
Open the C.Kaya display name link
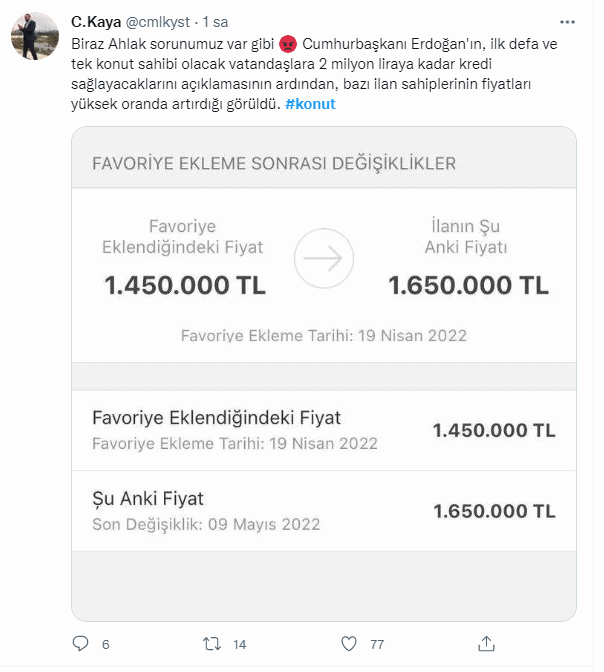click(96, 21)
